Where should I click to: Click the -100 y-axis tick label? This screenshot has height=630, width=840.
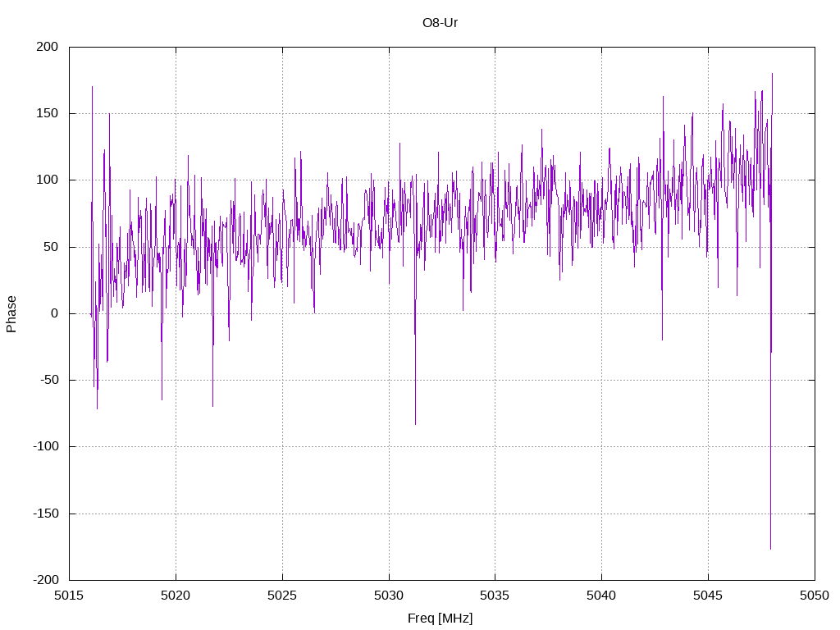(x=46, y=446)
